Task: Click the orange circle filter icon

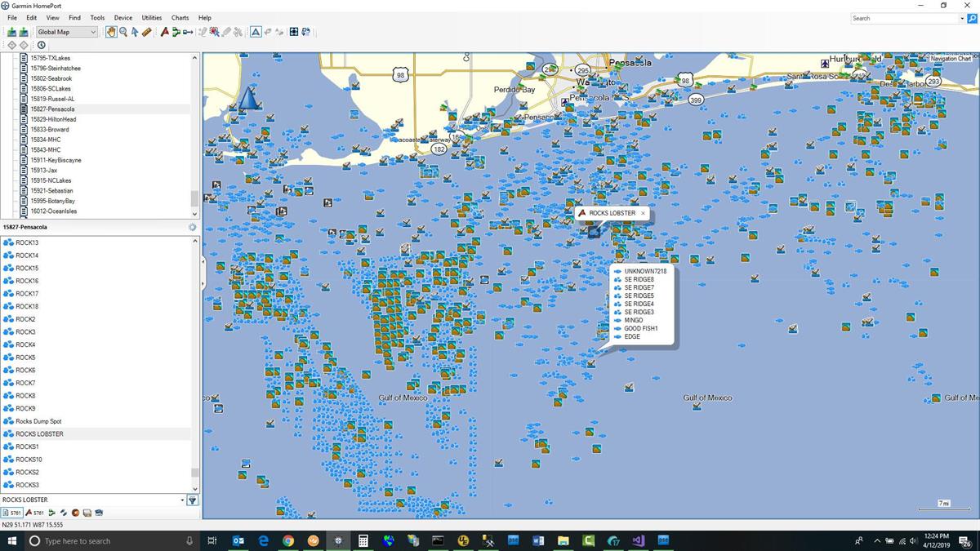Action: pyautogui.click(x=75, y=513)
